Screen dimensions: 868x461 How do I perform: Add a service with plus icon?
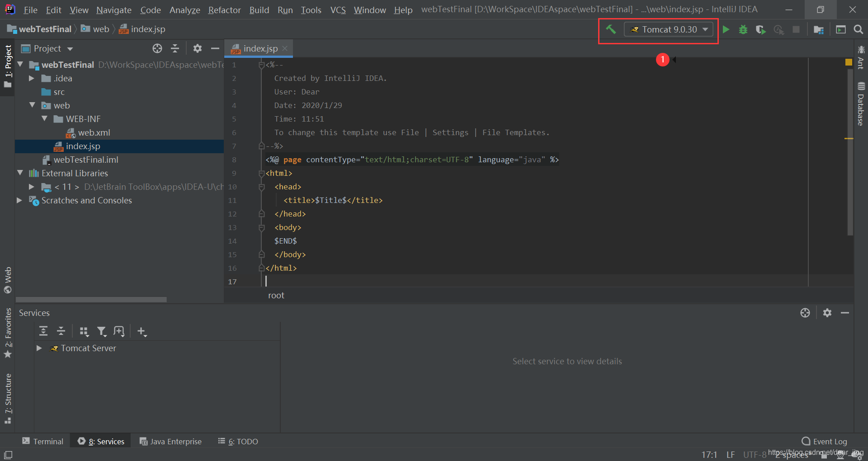click(x=142, y=331)
